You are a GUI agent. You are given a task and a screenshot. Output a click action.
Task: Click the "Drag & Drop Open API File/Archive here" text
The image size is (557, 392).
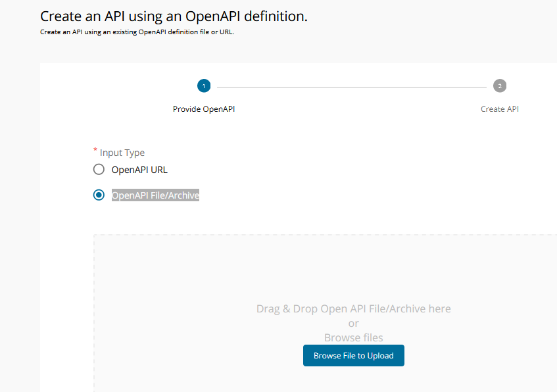(x=354, y=308)
